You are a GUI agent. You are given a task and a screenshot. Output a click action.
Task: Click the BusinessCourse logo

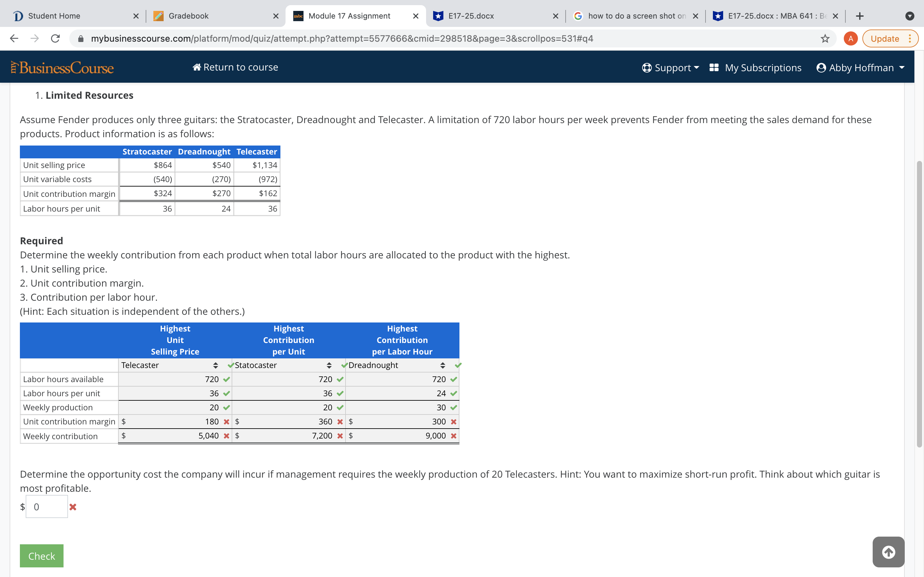pyautogui.click(x=62, y=67)
